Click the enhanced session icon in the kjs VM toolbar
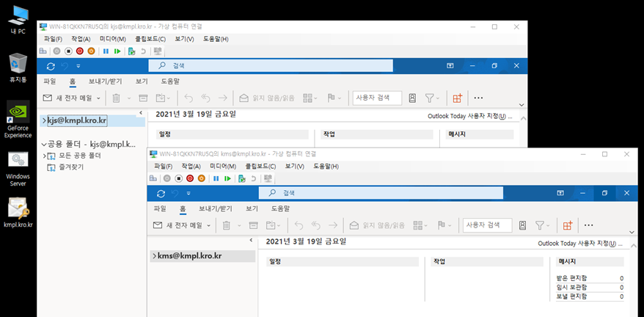 pyautogui.click(x=157, y=51)
